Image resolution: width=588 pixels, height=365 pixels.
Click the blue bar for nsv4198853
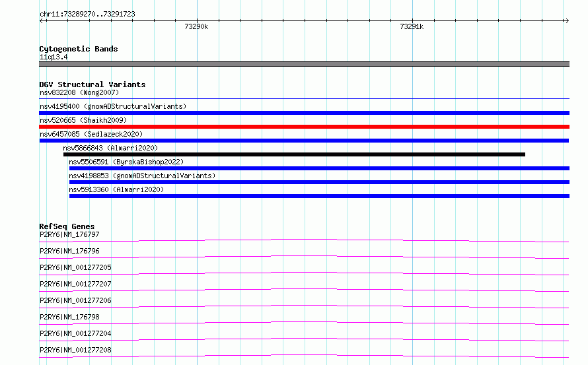click(320, 182)
